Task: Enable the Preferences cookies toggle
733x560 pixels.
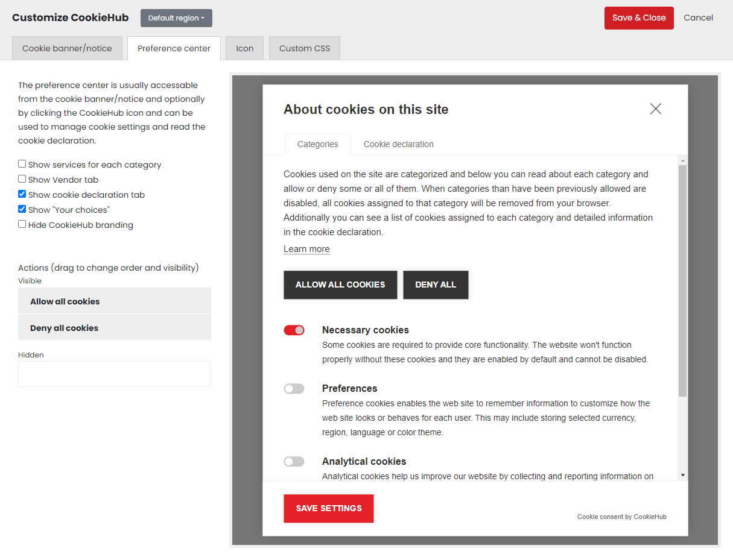Action: [294, 388]
